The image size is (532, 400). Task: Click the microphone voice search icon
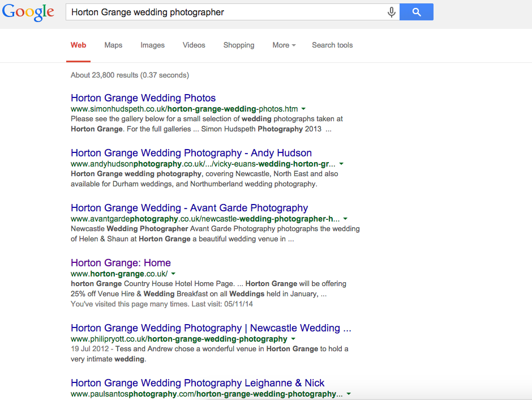(x=391, y=12)
